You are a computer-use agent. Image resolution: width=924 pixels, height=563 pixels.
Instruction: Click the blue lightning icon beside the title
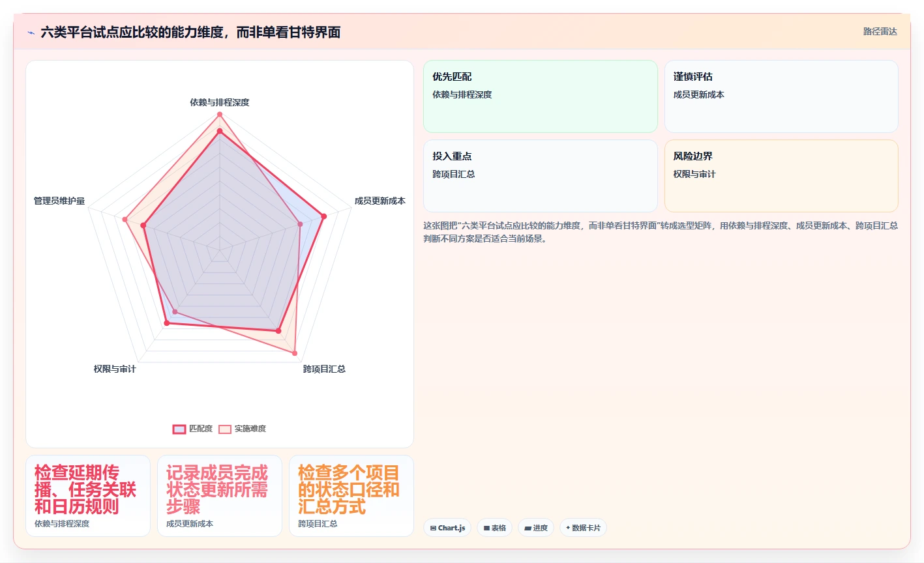31,33
